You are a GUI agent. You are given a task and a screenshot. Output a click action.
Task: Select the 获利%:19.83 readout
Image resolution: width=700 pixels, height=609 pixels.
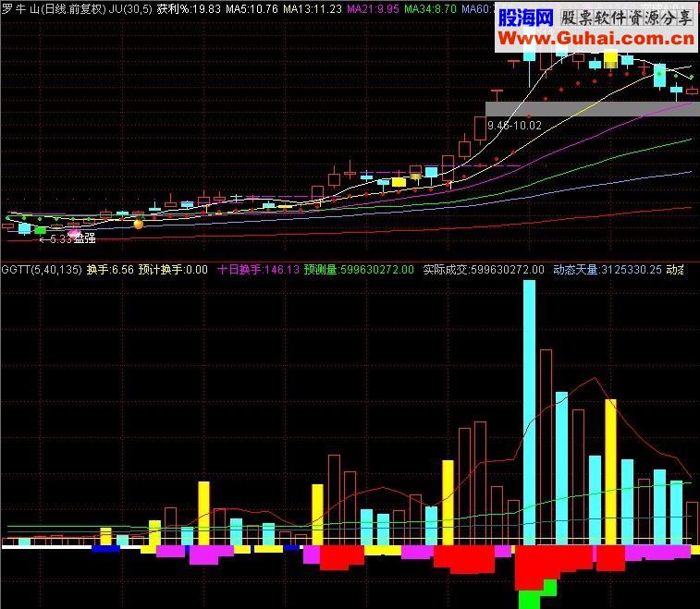point(189,9)
